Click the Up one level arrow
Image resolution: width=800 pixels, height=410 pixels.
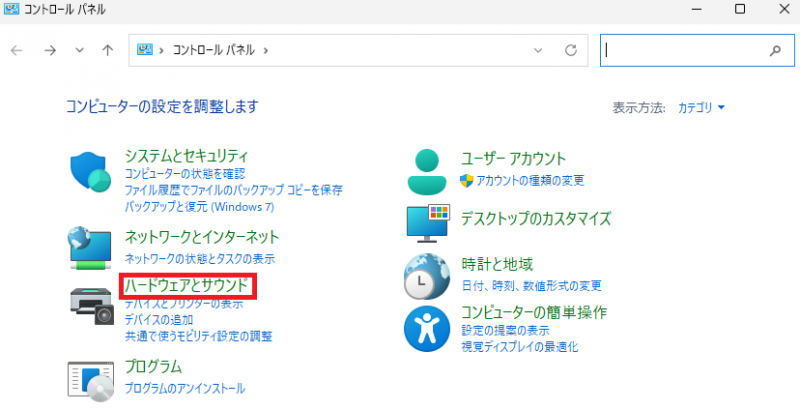108,50
